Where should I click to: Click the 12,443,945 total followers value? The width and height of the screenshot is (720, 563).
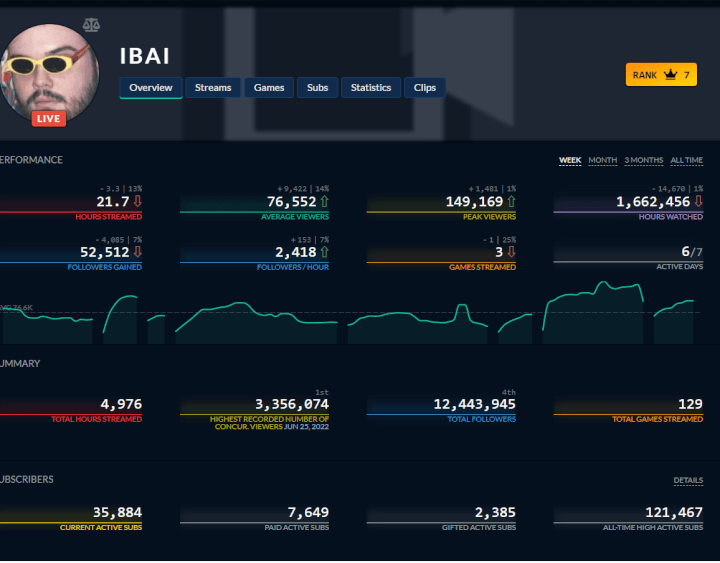click(475, 404)
